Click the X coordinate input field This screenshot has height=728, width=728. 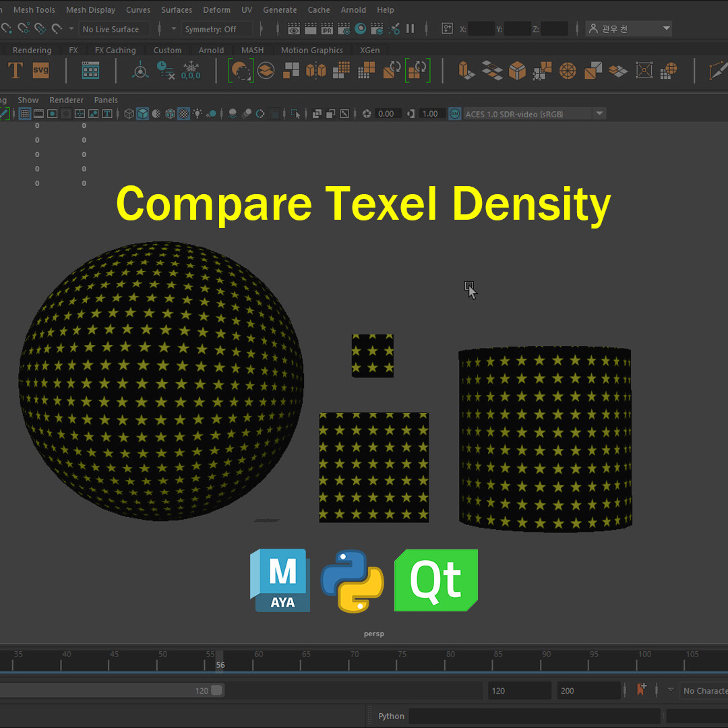(481, 28)
